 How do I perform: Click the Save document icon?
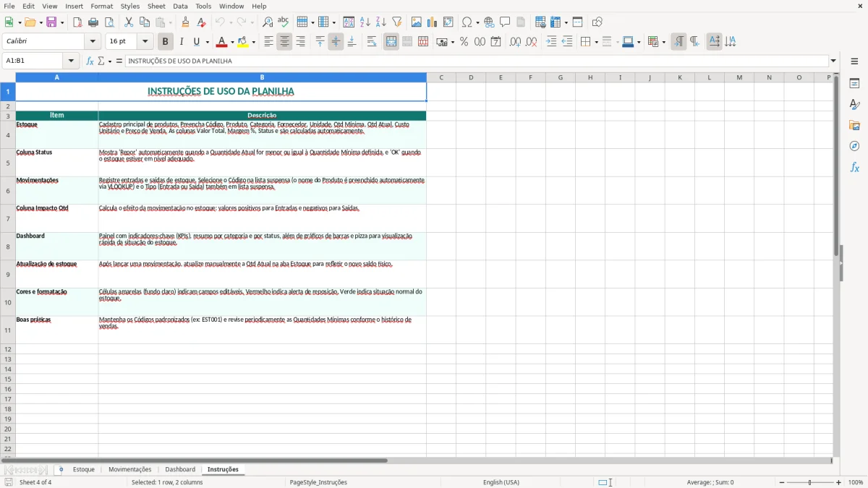point(51,22)
